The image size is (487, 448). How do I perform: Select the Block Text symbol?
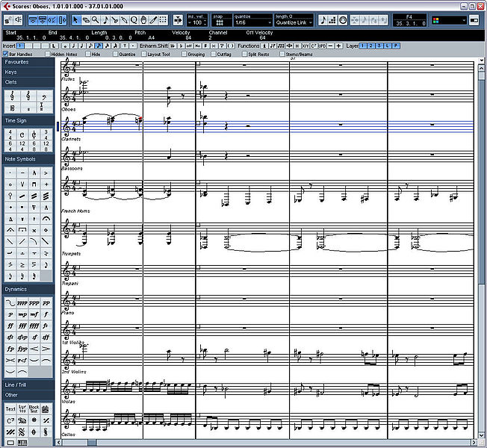click(x=34, y=408)
